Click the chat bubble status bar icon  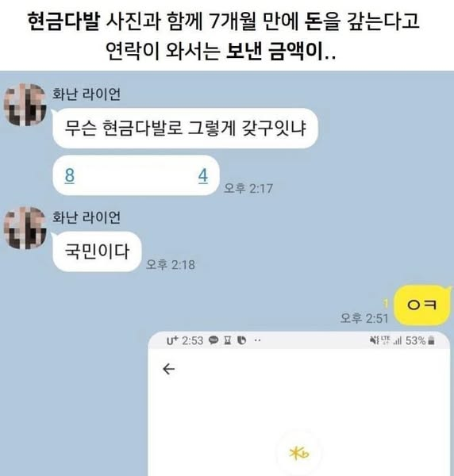pos(214,340)
